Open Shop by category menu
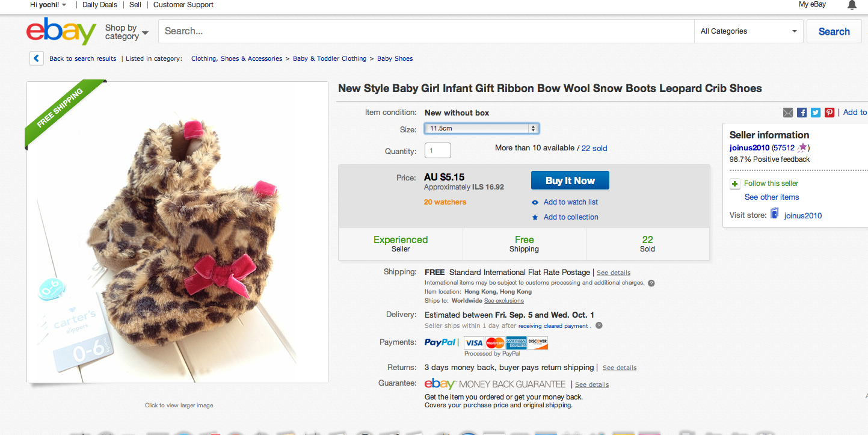This screenshot has width=868, height=435. [126, 32]
